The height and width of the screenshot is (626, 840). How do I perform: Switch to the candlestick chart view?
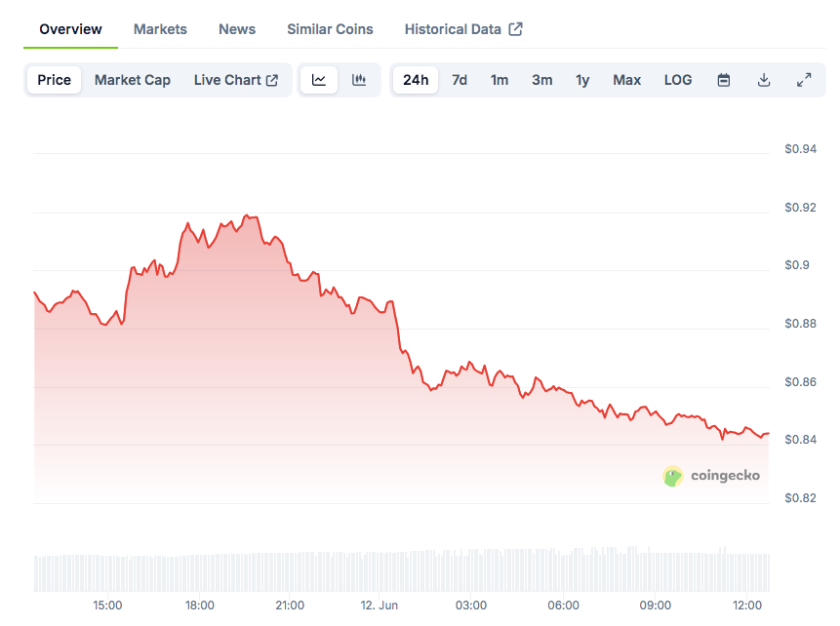[359, 80]
